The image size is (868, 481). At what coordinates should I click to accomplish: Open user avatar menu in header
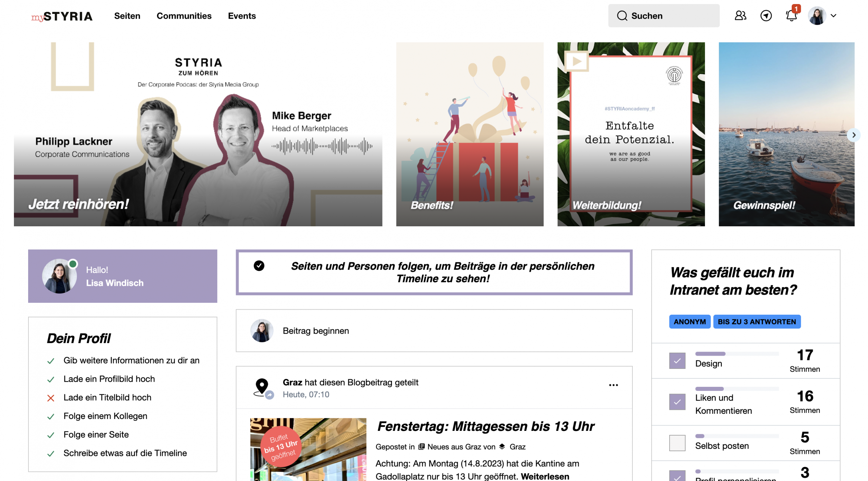tap(816, 16)
